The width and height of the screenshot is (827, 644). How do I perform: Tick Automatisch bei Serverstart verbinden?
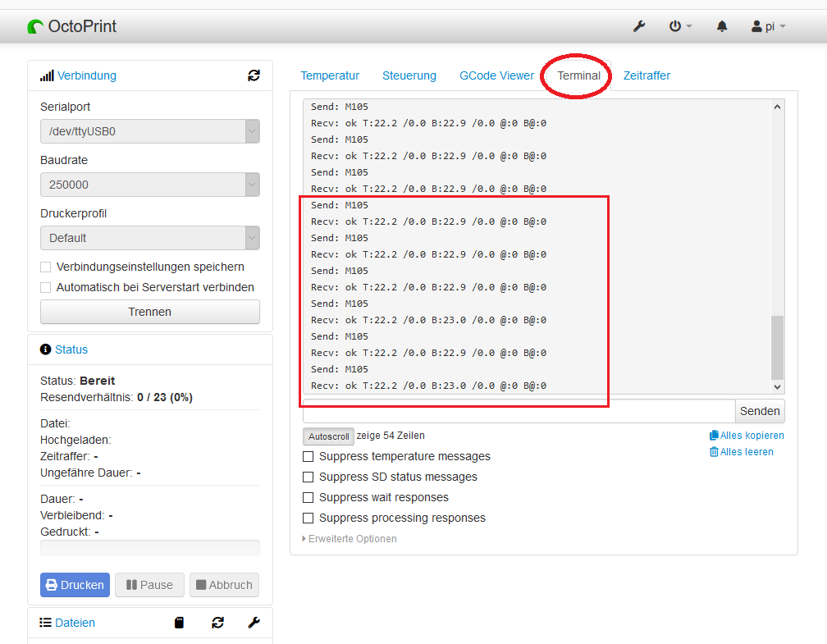pos(46,287)
